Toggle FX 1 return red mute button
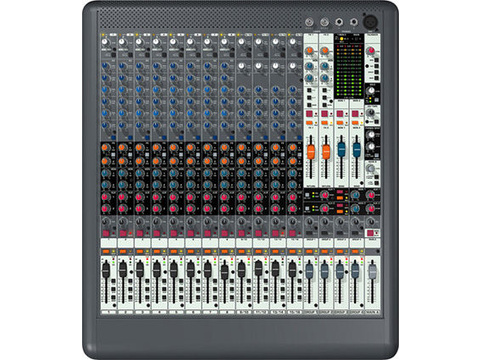 [309, 114]
